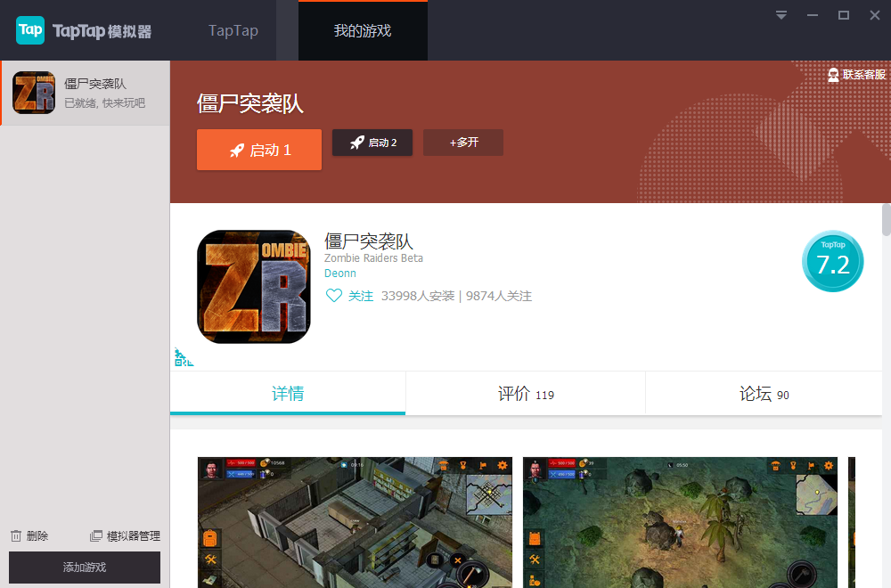The width and height of the screenshot is (891, 588).
Task: Click the Zombie Raiders Beta subtitle
Action: click(373, 258)
